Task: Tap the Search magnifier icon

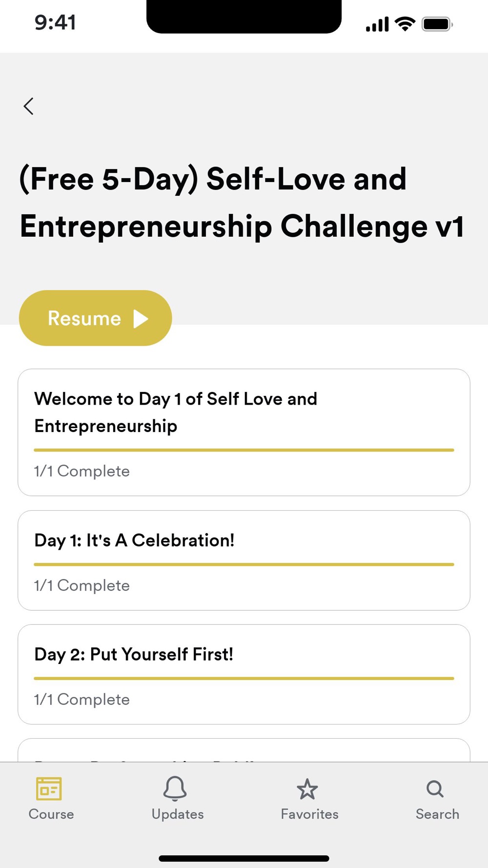Action: [435, 788]
